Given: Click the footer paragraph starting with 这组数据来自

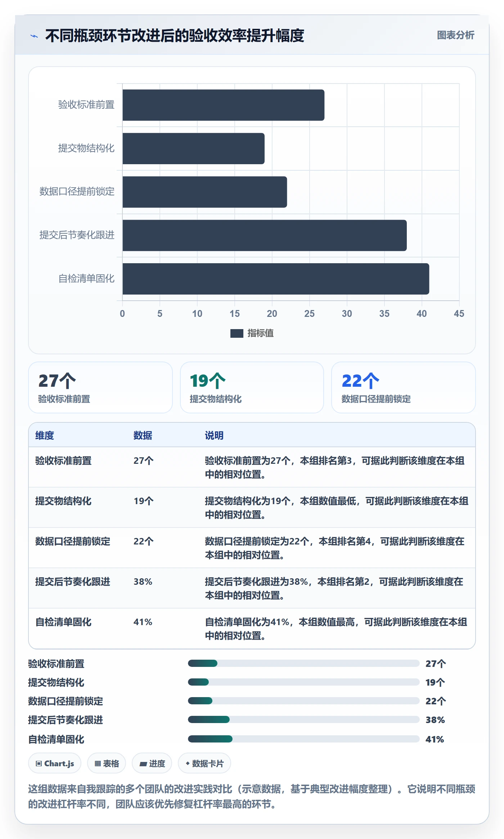Looking at the screenshot, I should pos(252,796).
